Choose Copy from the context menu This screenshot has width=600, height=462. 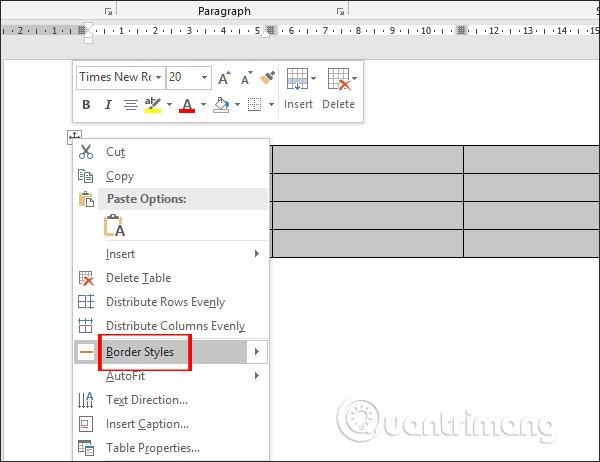click(120, 176)
